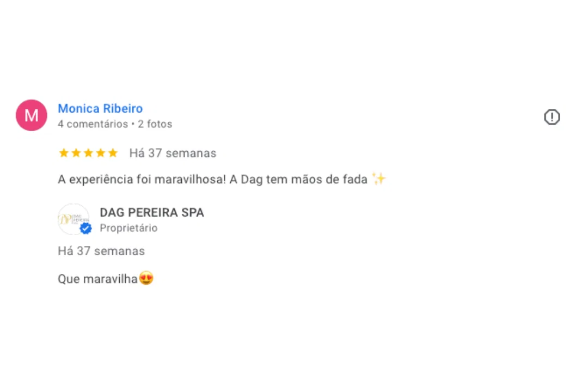Click the DAG PEREIRA SPA owner name
Viewport: 588px width, 381px height.
pos(152,213)
